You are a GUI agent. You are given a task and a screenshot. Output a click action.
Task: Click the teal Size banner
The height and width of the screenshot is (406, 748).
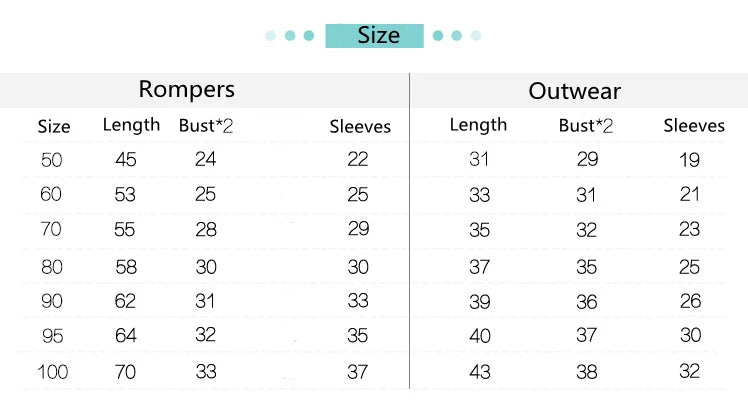375,36
